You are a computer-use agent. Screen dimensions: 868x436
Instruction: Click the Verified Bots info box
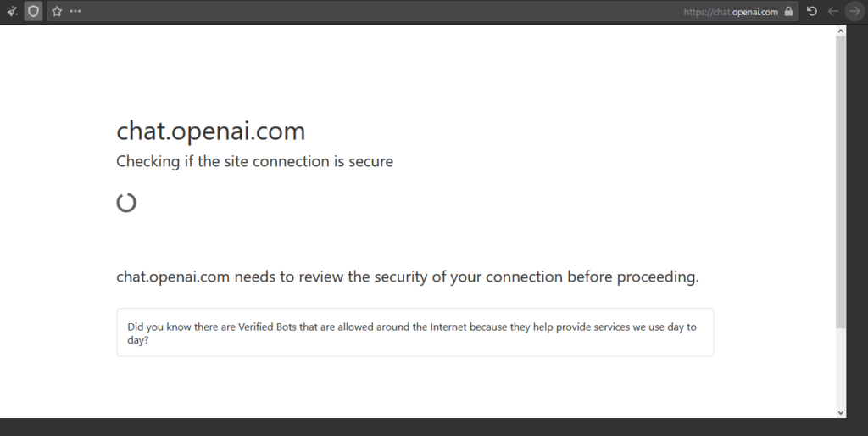pyautogui.click(x=415, y=333)
